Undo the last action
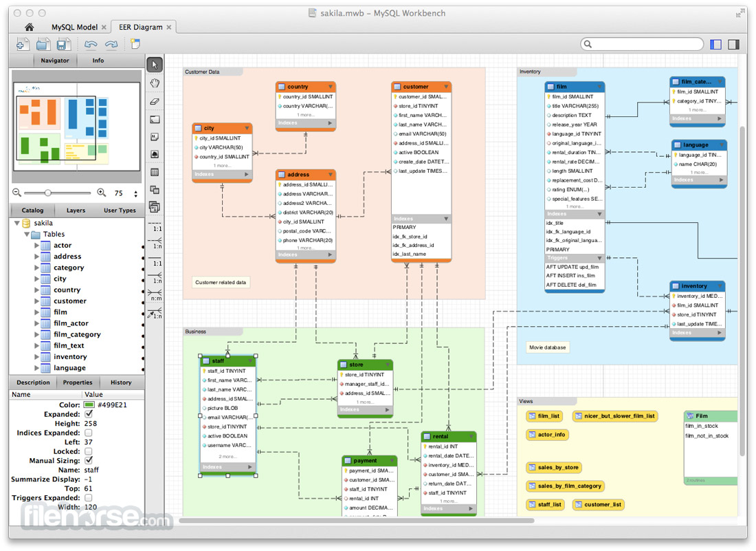756x551 pixels. pyautogui.click(x=91, y=45)
